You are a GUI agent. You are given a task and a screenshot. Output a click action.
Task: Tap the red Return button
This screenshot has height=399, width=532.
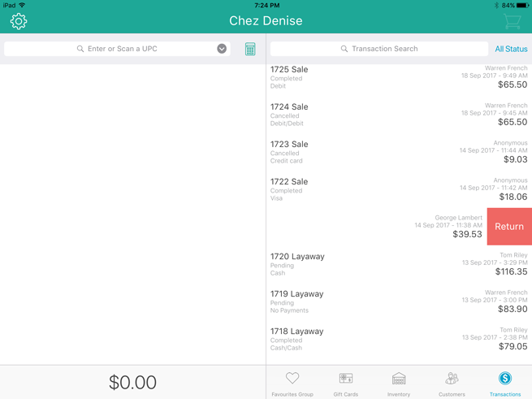point(509,227)
